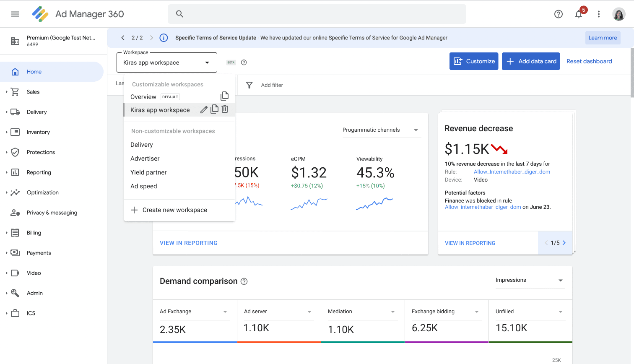Screen dimensions: 634x364
Task: Open the hamburger main menu
Action: (x=15, y=14)
